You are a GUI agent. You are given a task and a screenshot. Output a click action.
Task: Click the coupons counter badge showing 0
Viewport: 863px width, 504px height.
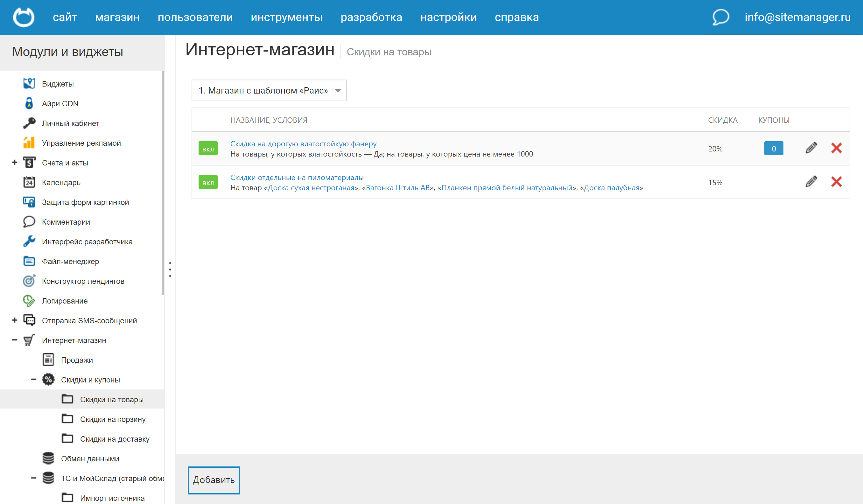(774, 148)
